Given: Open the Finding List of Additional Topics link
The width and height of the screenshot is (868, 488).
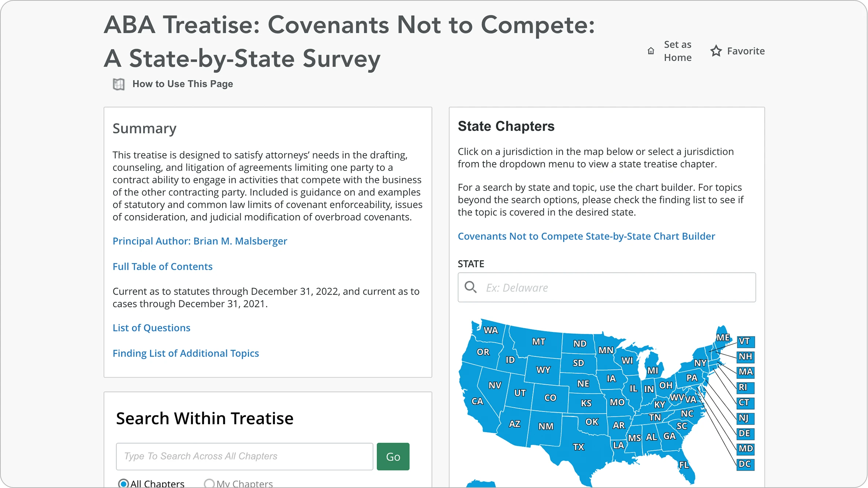Looking at the screenshot, I should tap(185, 353).
